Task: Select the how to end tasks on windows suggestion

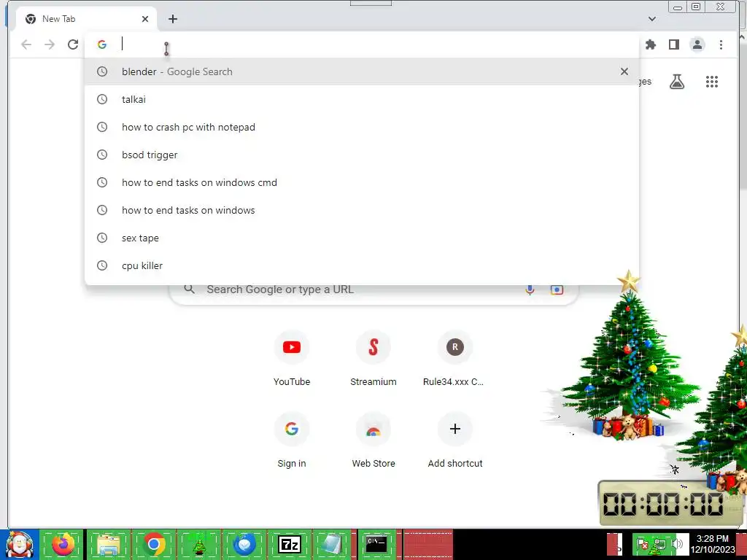Action: [362, 210]
